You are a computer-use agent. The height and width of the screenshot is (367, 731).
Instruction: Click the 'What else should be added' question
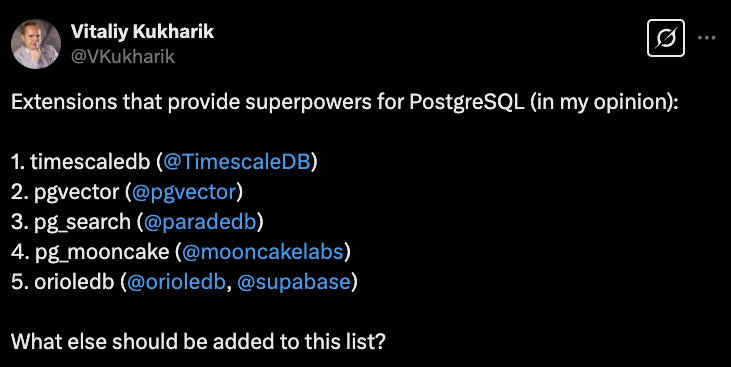[198, 342]
